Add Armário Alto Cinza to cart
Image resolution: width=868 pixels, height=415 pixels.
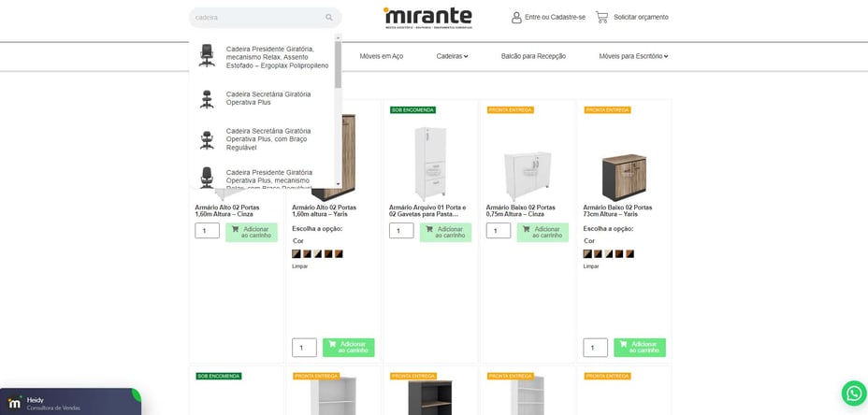pos(252,233)
